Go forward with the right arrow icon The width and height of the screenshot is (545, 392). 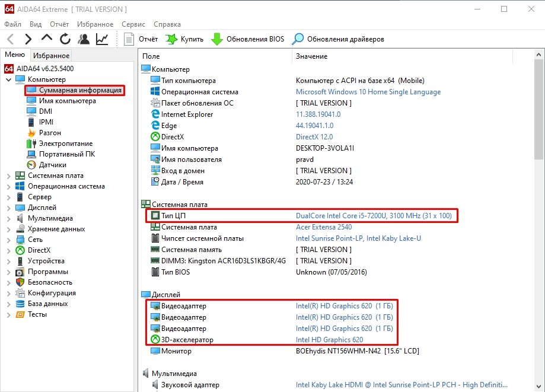point(28,39)
